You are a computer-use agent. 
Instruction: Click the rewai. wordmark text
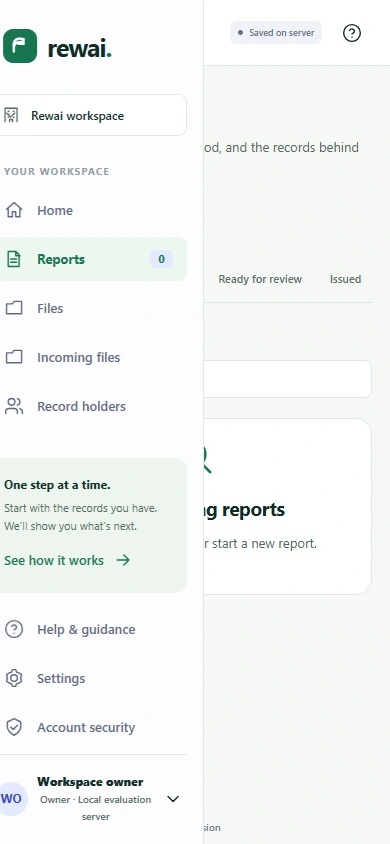pos(79,49)
